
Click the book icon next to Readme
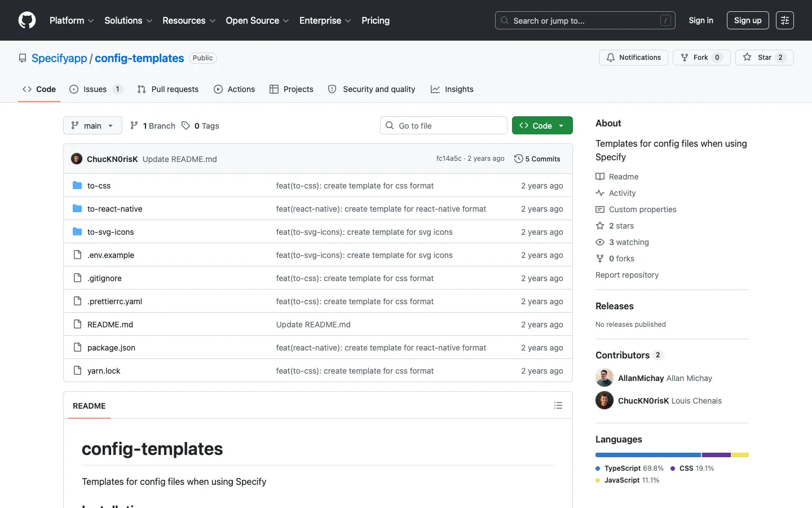click(600, 177)
